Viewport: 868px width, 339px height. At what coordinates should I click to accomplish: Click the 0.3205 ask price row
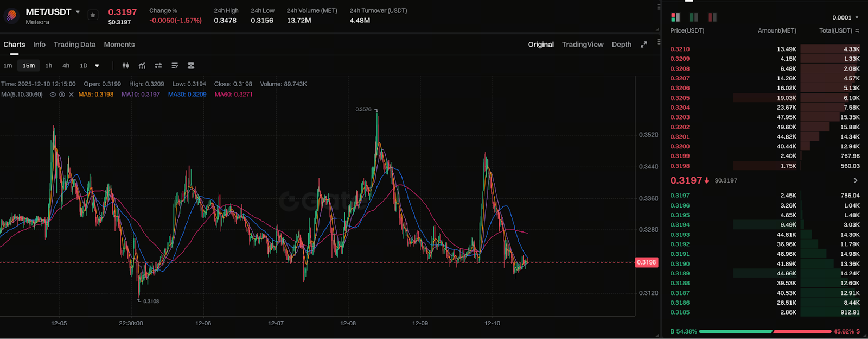pos(680,98)
